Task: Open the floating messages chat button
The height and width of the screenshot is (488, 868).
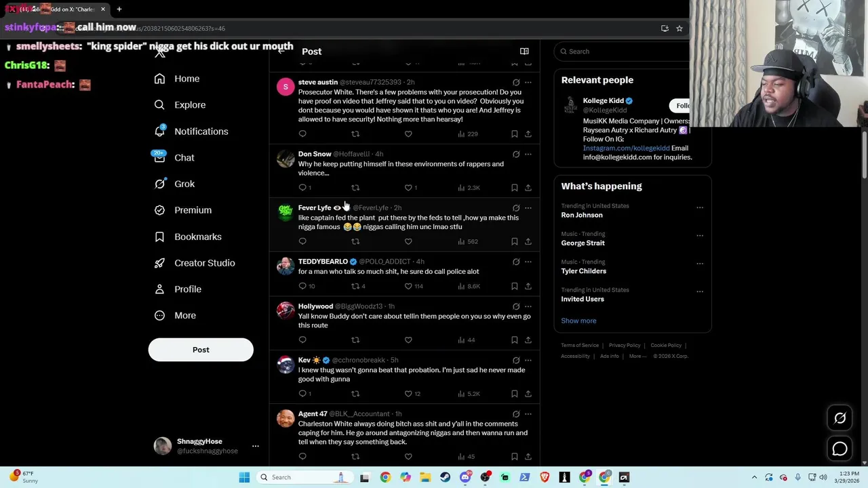Action: click(x=840, y=449)
